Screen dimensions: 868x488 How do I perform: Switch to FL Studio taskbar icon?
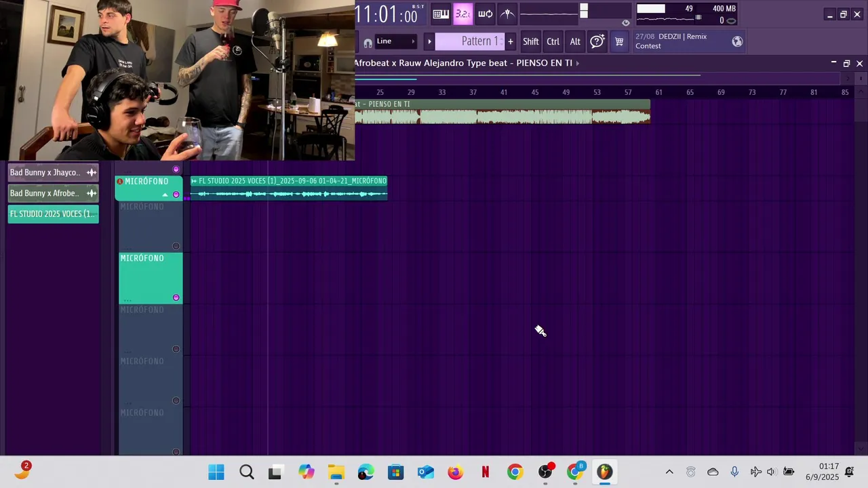(x=605, y=472)
